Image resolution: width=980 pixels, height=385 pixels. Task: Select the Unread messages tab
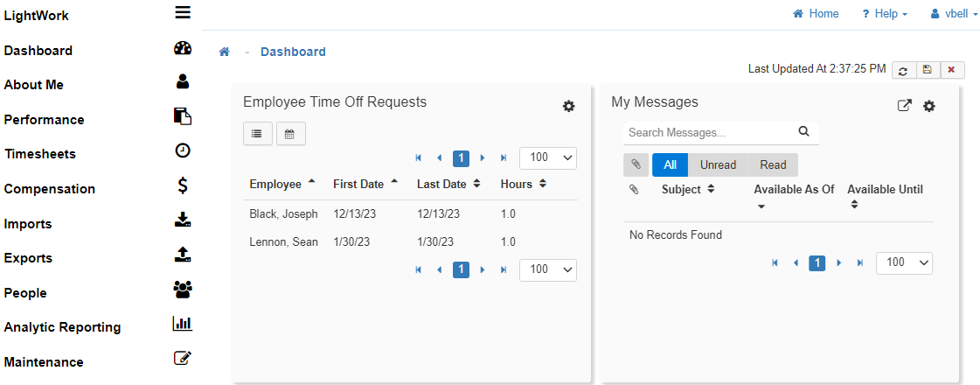coord(718,164)
